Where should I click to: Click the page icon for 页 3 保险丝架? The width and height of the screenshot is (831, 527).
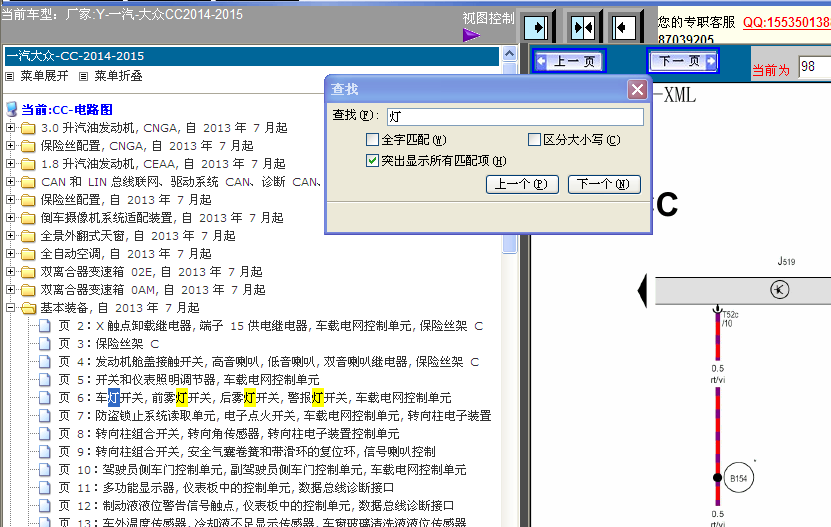coord(45,344)
